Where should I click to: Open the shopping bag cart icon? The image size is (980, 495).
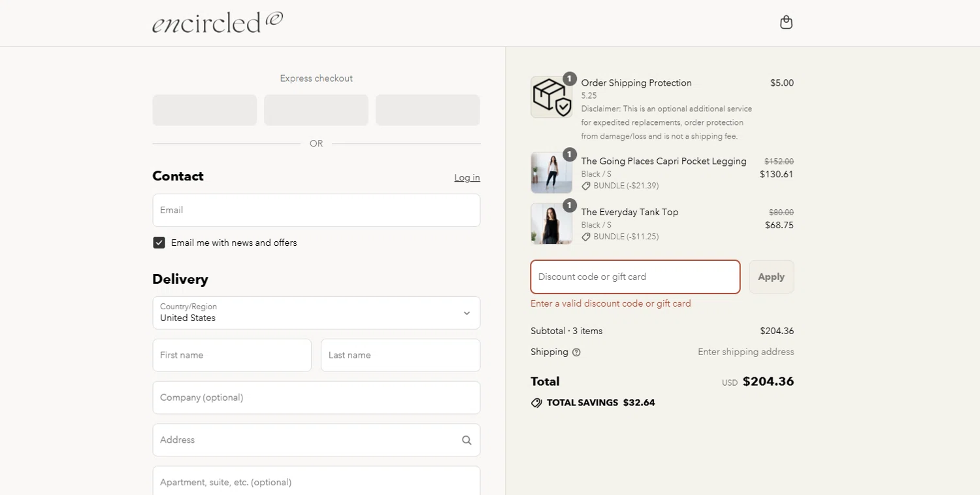786,22
